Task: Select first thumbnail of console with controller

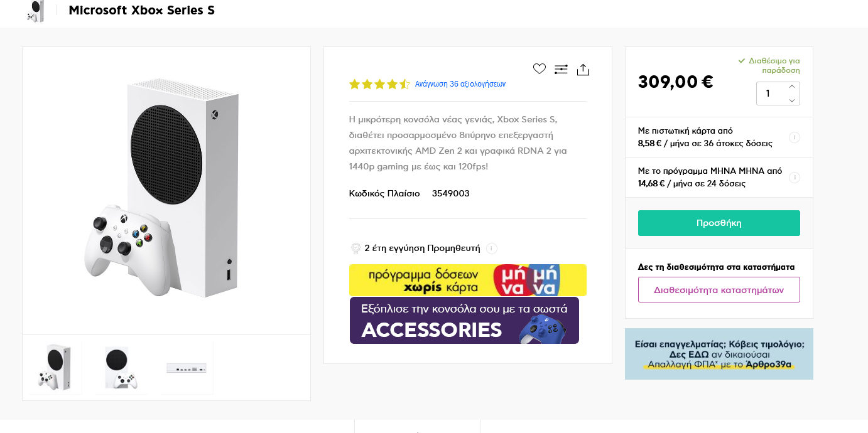Action: tap(56, 368)
